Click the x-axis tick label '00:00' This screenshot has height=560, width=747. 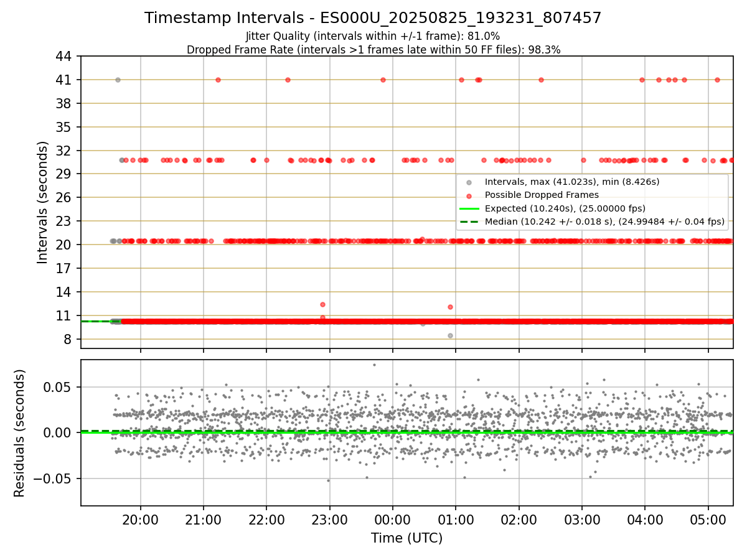(x=393, y=520)
